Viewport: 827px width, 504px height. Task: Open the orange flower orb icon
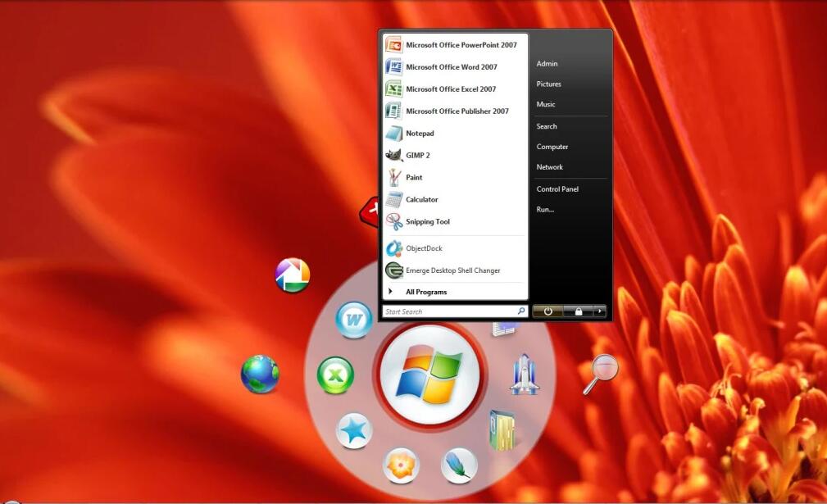pos(401,465)
